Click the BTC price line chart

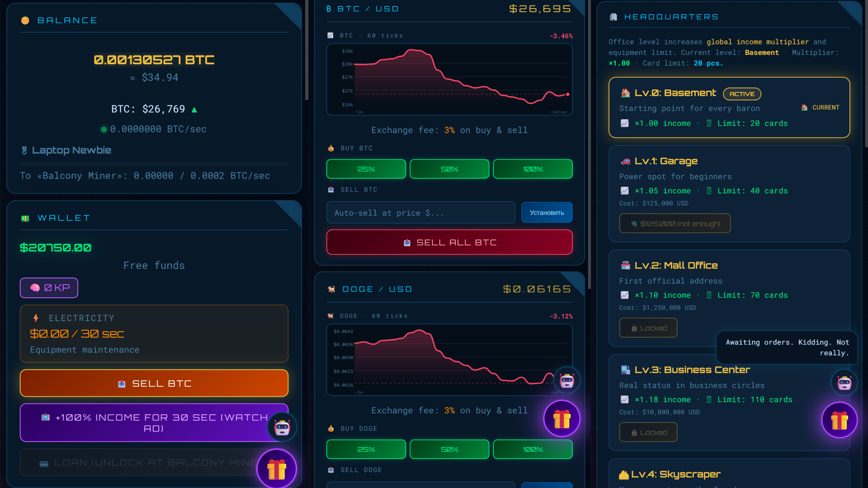(449, 80)
